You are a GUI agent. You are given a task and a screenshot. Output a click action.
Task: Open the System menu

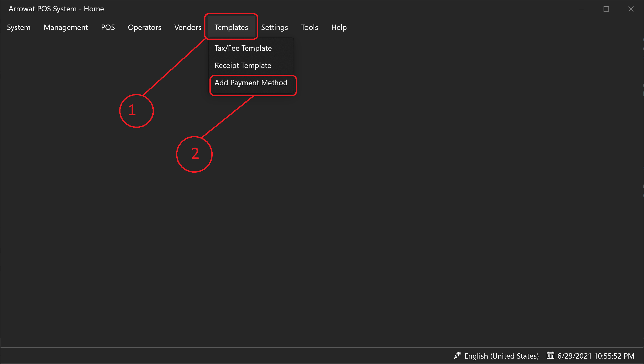click(19, 27)
